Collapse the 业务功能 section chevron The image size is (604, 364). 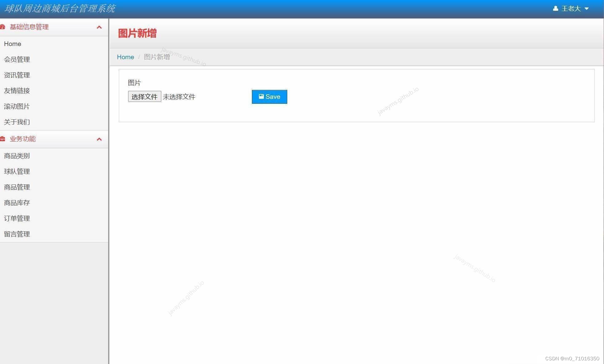click(x=99, y=139)
